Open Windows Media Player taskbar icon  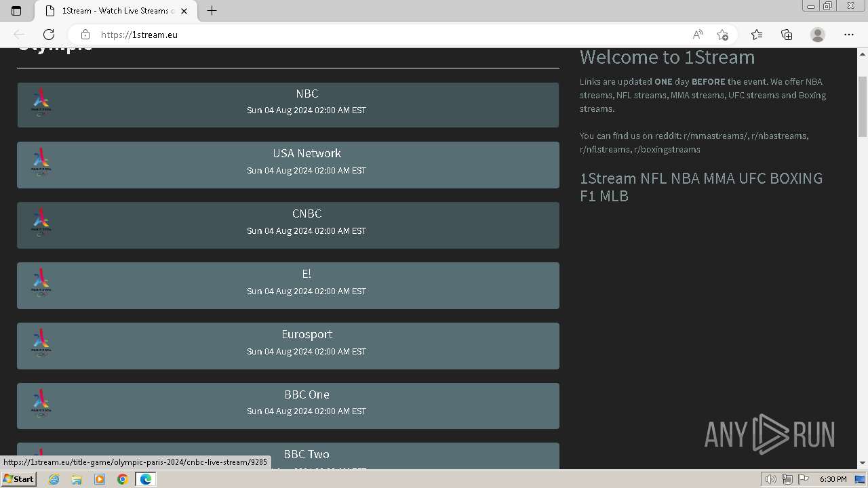(x=100, y=479)
